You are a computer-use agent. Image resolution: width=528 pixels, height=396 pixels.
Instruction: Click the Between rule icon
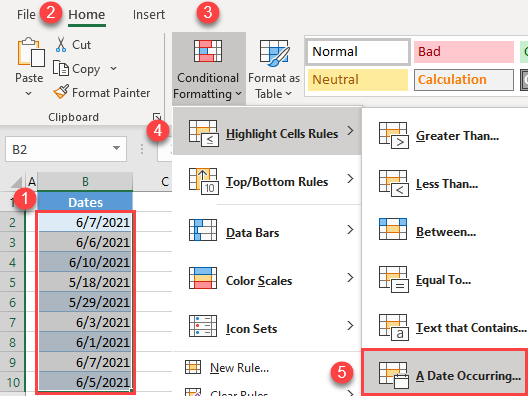click(x=393, y=229)
